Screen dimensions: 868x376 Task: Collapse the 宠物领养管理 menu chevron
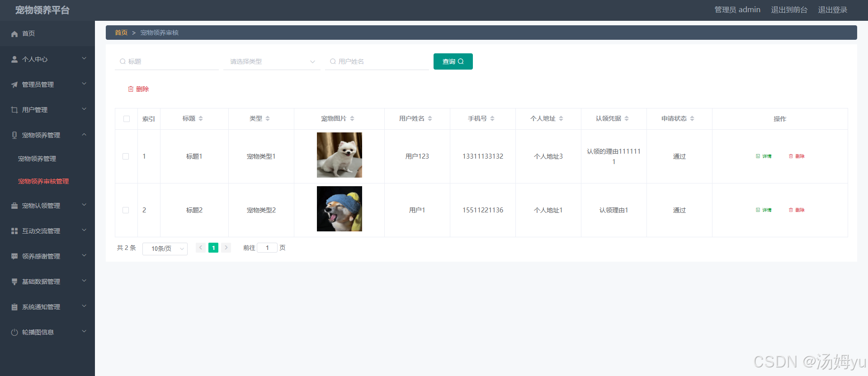tap(84, 134)
